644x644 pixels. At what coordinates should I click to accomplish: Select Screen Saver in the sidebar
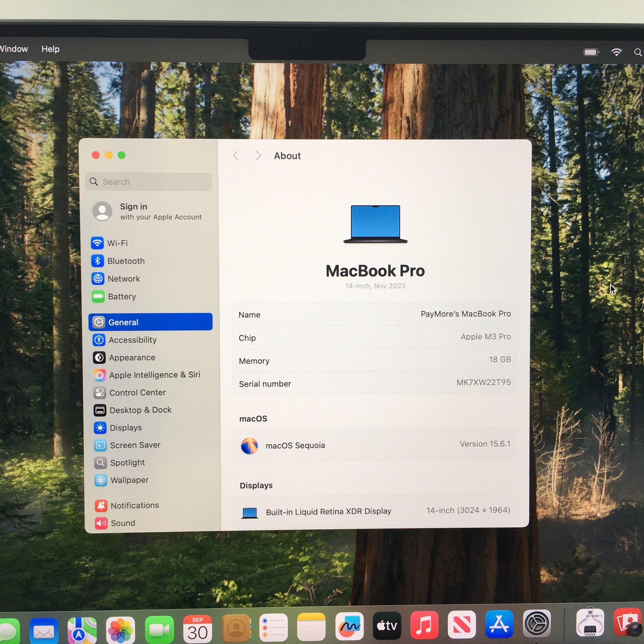click(135, 445)
